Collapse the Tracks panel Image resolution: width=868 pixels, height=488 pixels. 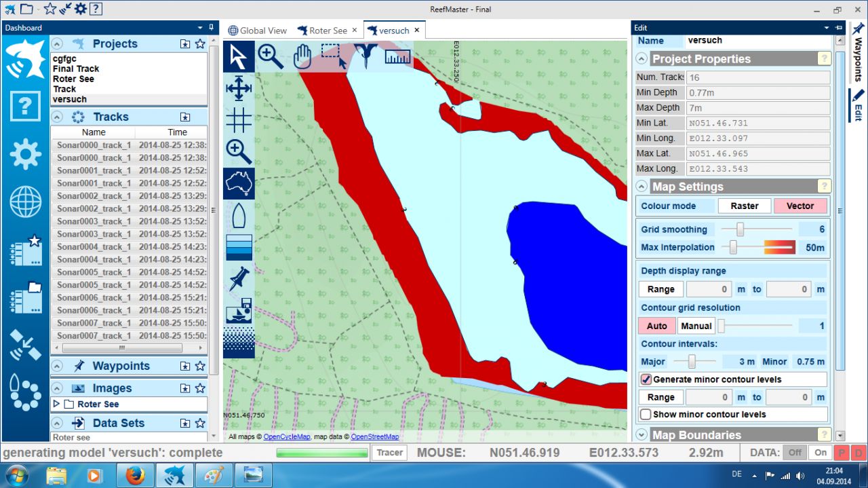[57, 117]
